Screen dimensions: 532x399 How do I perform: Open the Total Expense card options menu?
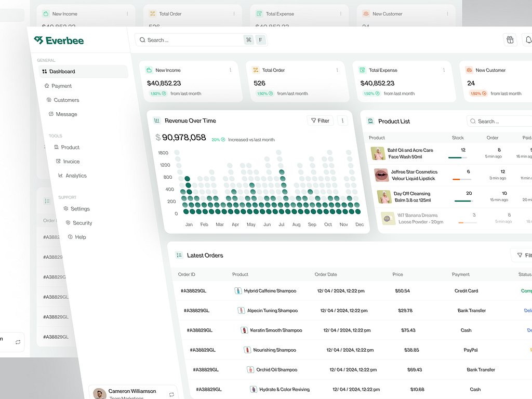pyautogui.click(x=444, y=70)
